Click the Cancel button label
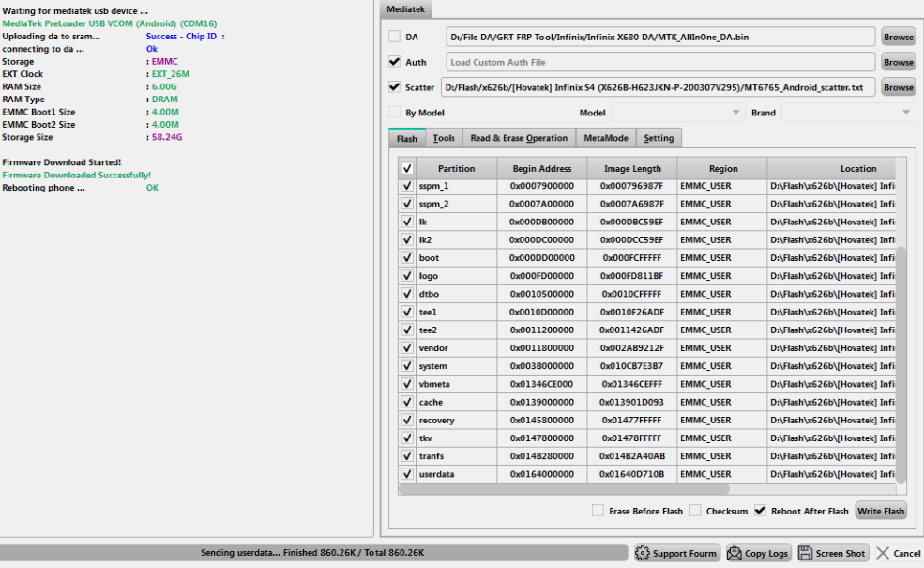 pos(907,553)
